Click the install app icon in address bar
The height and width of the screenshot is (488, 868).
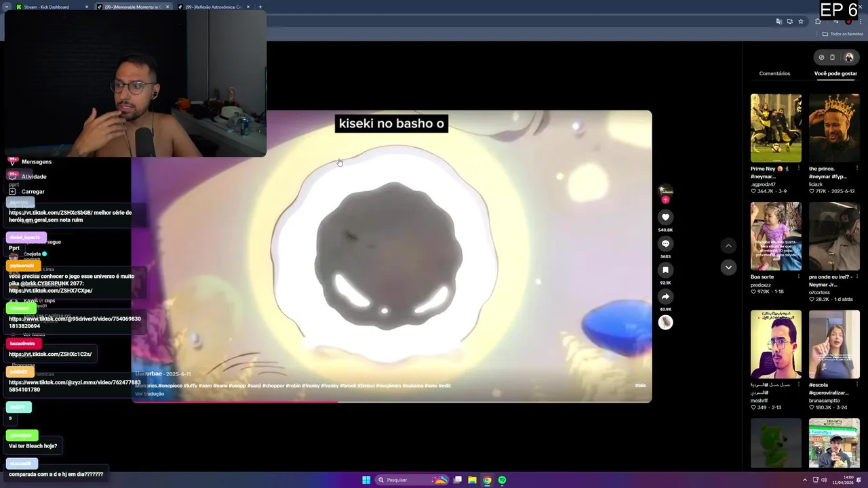(789, 22)
